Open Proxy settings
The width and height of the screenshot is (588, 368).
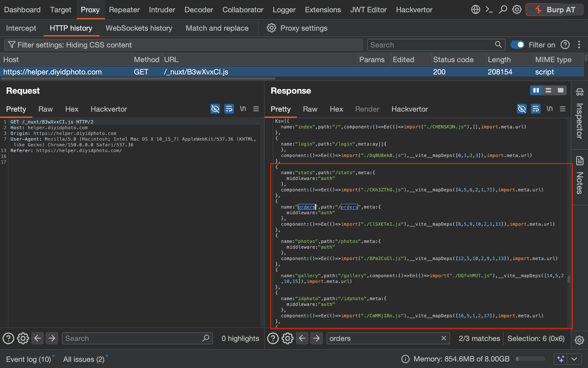tap(297, 28)
